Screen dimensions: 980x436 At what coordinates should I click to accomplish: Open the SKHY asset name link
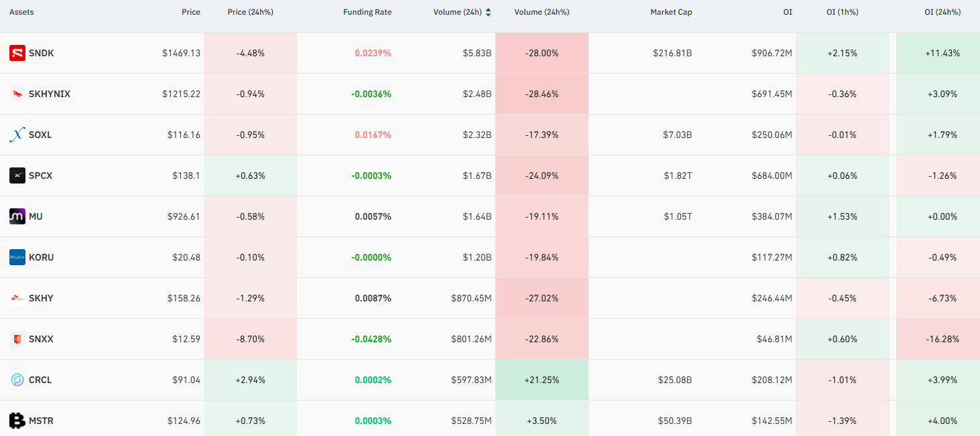(x=41, y=298)
